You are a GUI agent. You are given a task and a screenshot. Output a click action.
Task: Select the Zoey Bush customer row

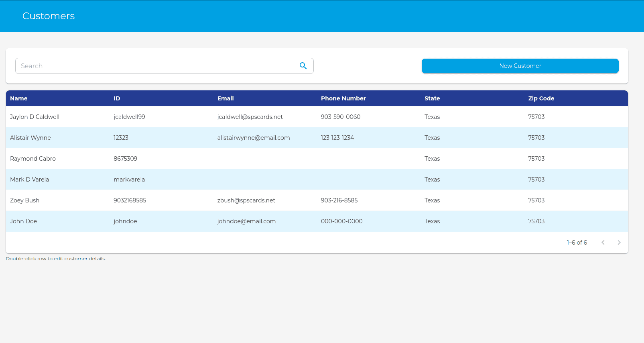[25, 200]
